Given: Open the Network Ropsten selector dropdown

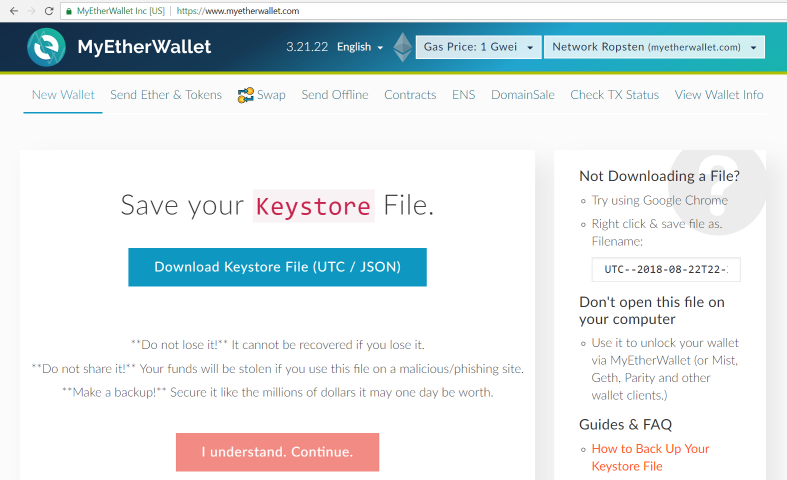Looking at the screenshot, I should (x=654, y=47).
